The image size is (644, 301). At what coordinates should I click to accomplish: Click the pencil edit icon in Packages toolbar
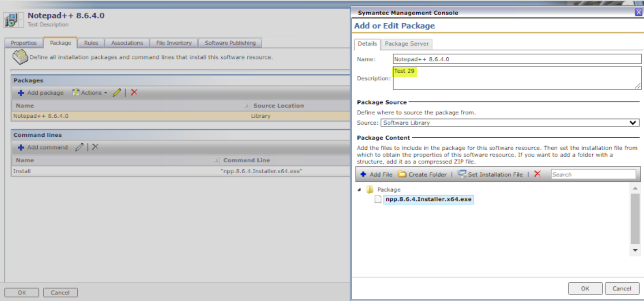click(x=117, y=92)
